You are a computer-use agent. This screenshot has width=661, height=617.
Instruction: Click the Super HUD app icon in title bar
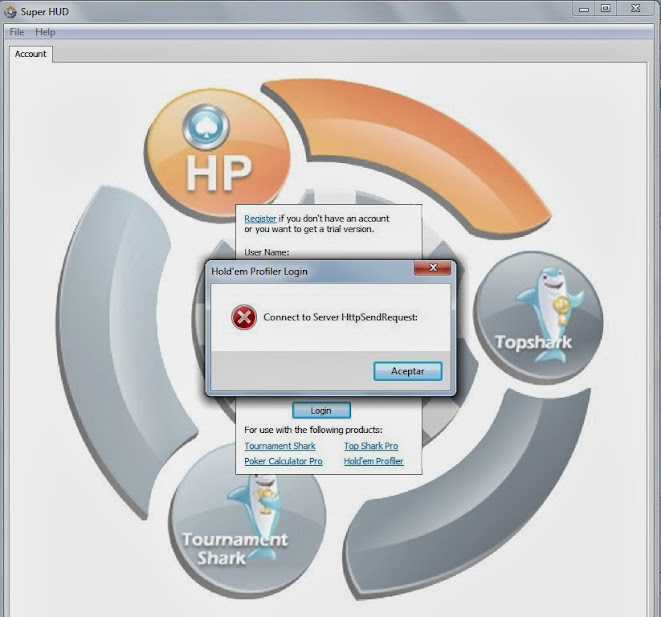tap(10, 11)
